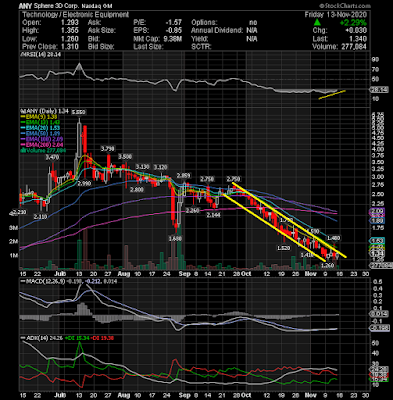Click the RSI current value tag at right axis

pyautogui.click(x=379, y=90)
